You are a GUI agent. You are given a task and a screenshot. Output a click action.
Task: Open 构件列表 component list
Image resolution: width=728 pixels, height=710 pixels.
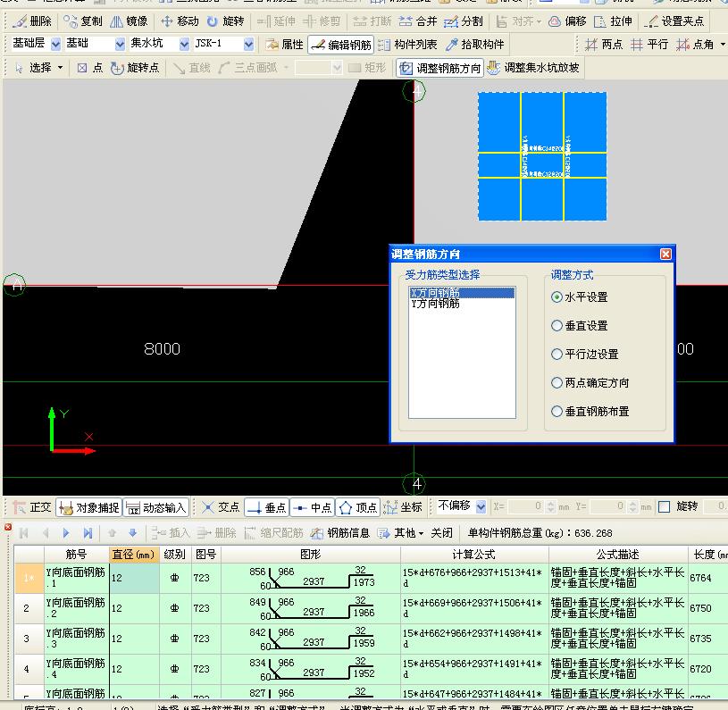click(x=407, y=45)
